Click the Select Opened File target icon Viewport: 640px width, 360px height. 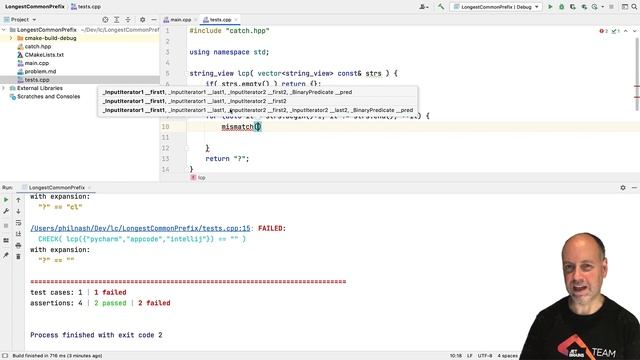(105, 20)
